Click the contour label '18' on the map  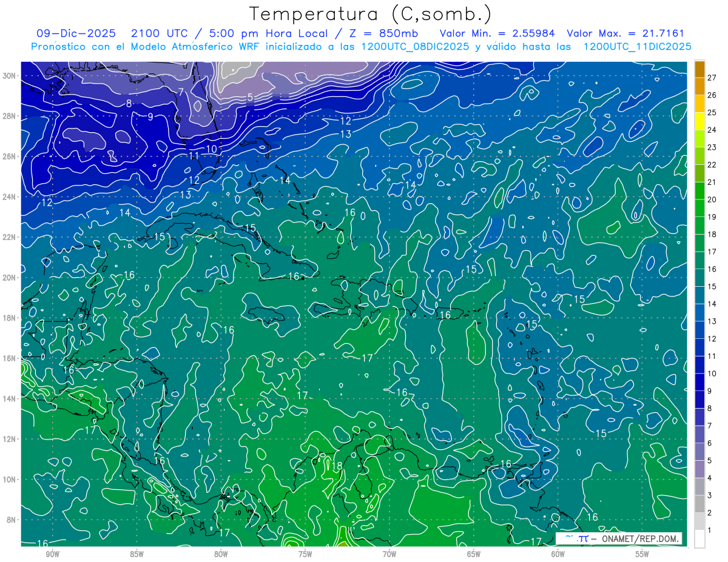click(x=337, y=466)
